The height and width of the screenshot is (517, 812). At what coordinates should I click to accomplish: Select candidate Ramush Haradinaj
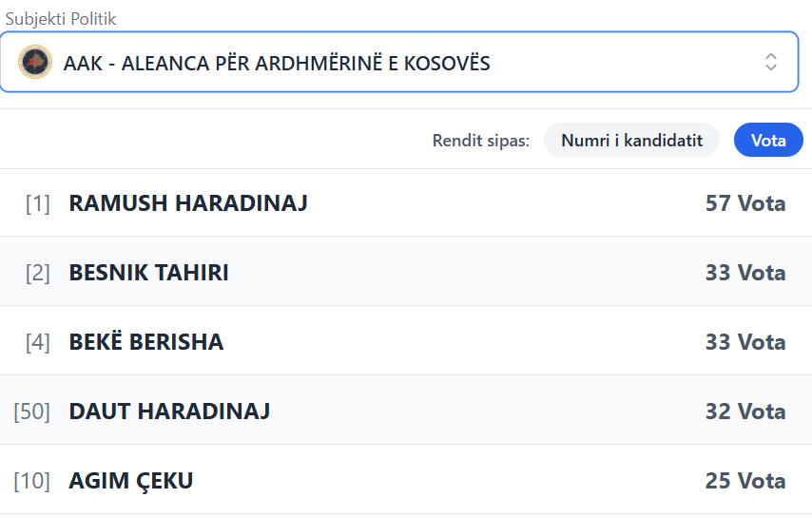[x=188, y=202]
